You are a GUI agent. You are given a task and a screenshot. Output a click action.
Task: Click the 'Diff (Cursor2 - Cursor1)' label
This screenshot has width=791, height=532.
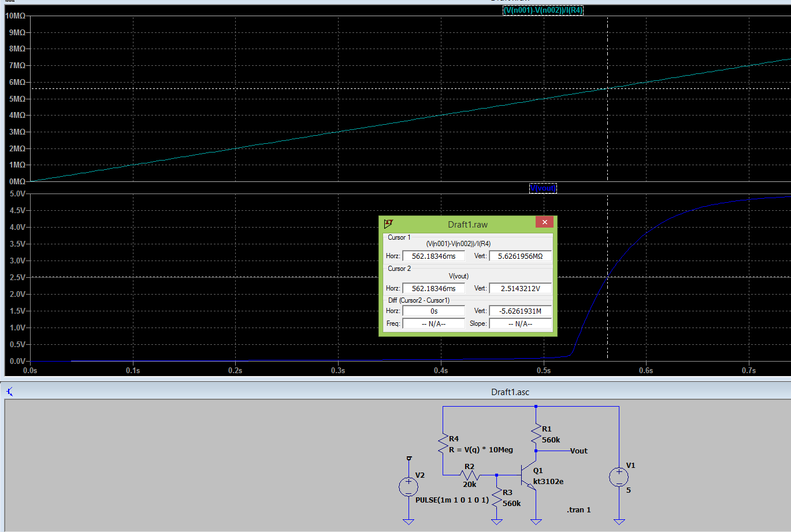point(419,300)
